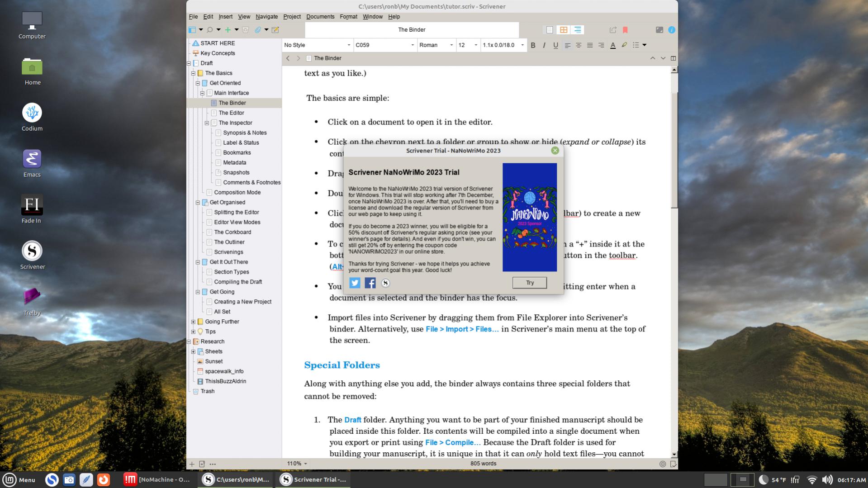This screenshot has width=868, height=488.
Task: Select The Editor in the binder
Action: coord(231,113)
